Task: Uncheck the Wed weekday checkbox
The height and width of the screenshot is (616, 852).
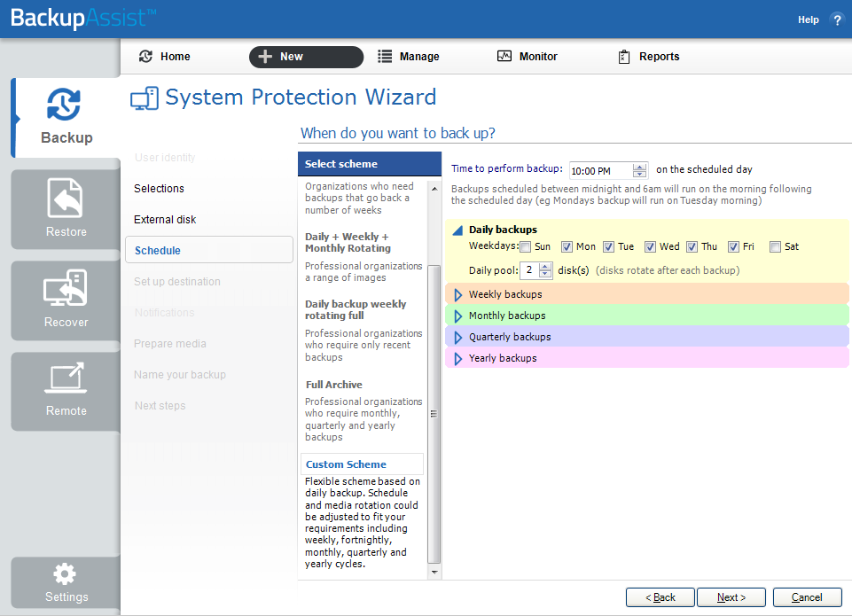Action: [650, 247]
